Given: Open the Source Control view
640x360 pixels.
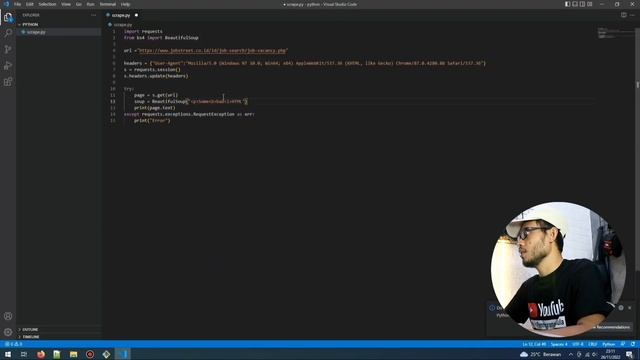Looking at the screenshot, I should click(x=8, y=49).
